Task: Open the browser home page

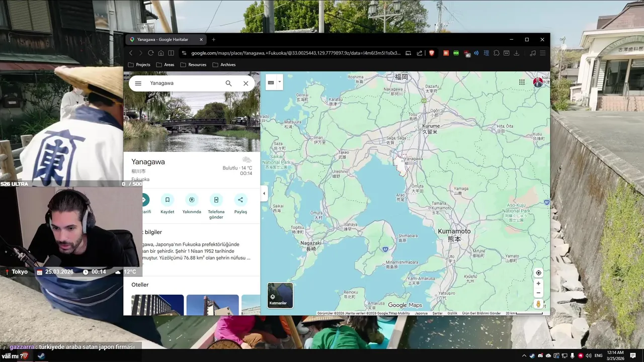Action: click(x=161, y=53)
